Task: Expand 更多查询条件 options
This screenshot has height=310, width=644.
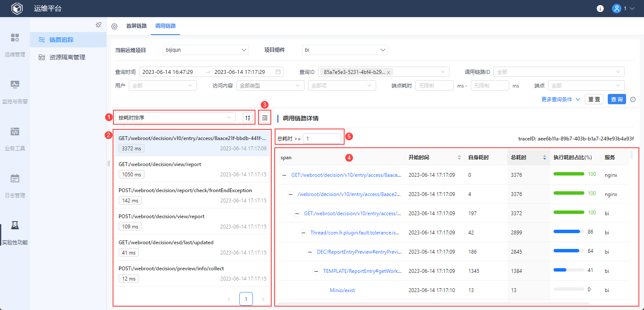Action: click(x=560, y=99)
